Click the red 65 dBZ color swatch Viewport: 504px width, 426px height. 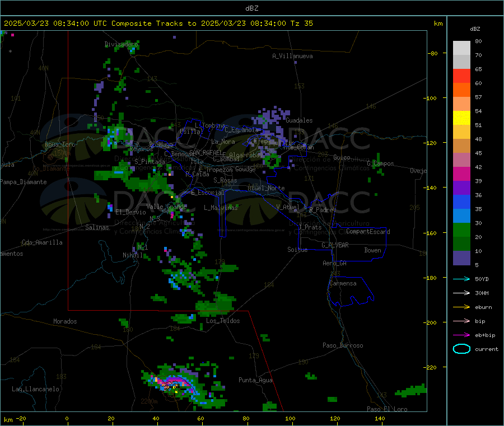point(461,76)
